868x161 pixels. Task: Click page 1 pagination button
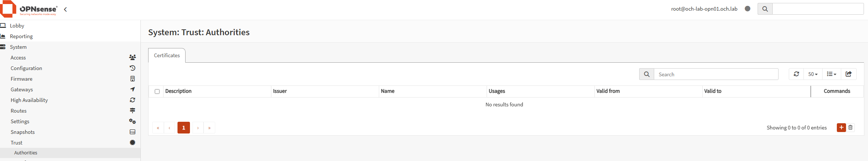tap(184, 128)
